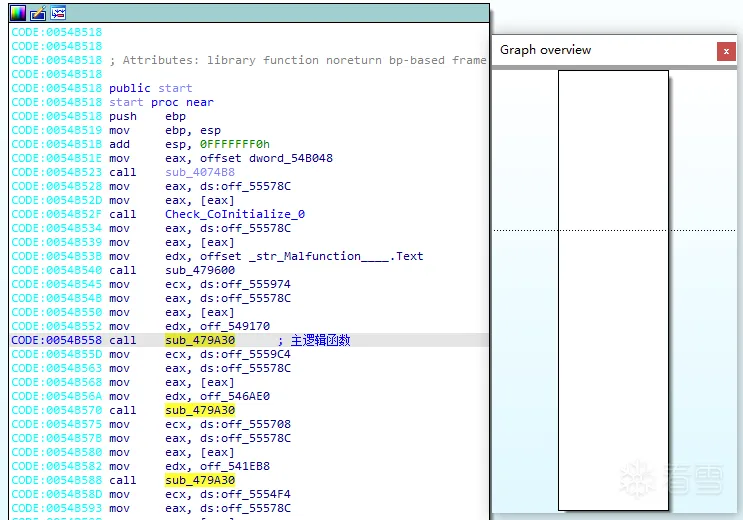Click the off_549170 operand
743x520 pixels.
[x=235, y=326]
